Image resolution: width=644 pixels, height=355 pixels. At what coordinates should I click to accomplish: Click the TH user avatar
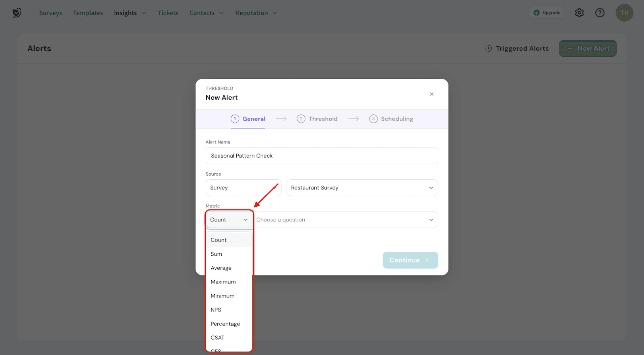(624, 13)
